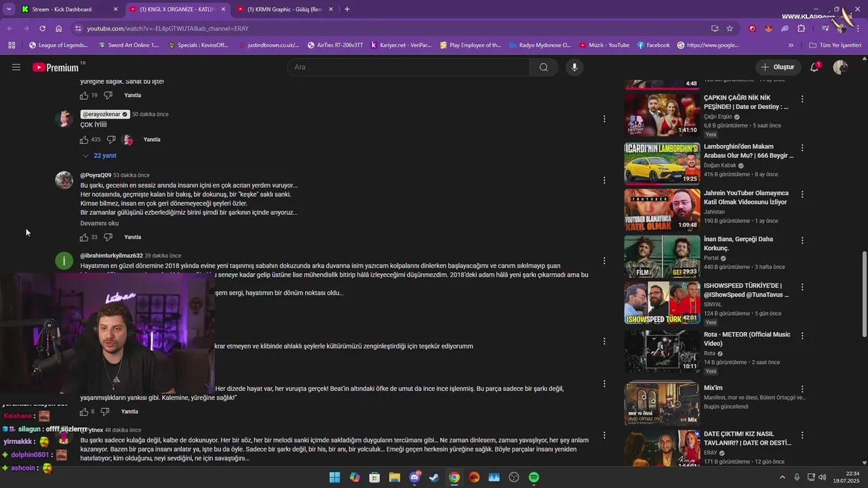
Task: Open options for ÇAPKIN ÇAĞRI NİK video
Action: [x=802, y=99]
